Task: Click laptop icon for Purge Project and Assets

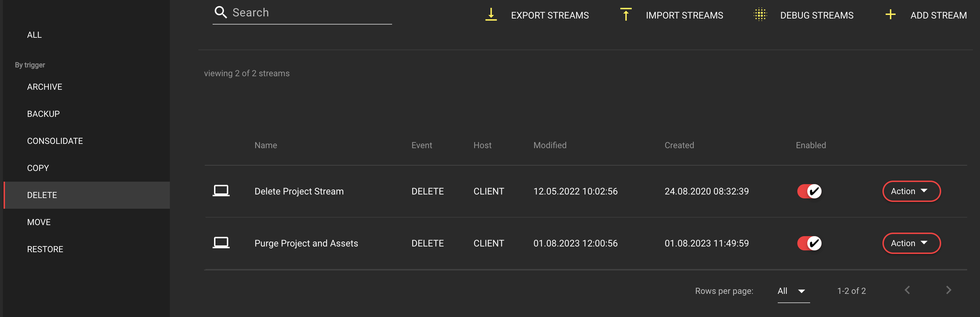Action: (221, 243)
